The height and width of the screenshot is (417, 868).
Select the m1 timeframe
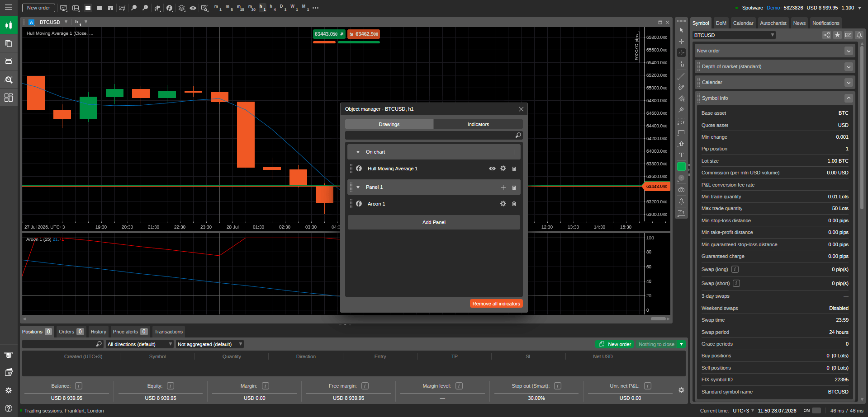point(218,8)
